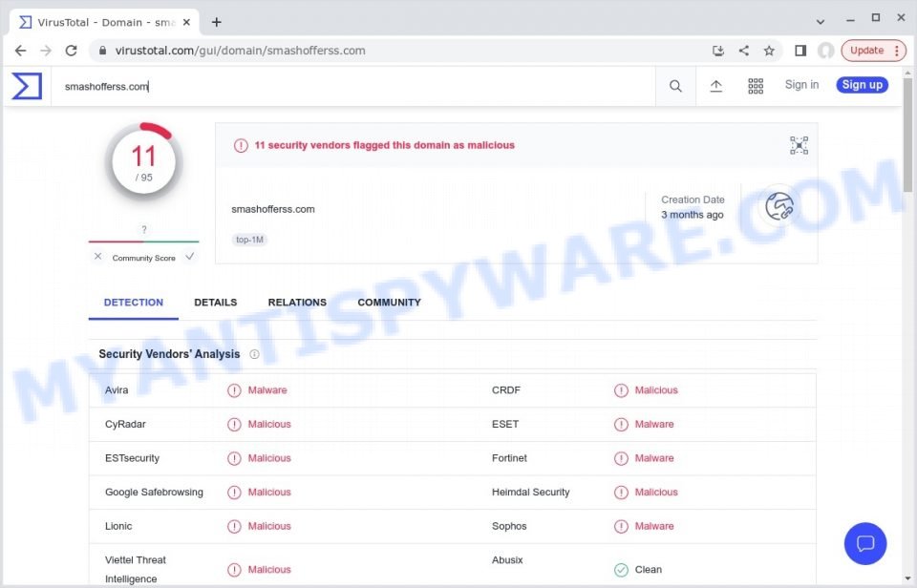The height and width of the screenshot is (588, 917).
Task: Click the 11 / 95 detection score gauge
Action: (144, 162)
